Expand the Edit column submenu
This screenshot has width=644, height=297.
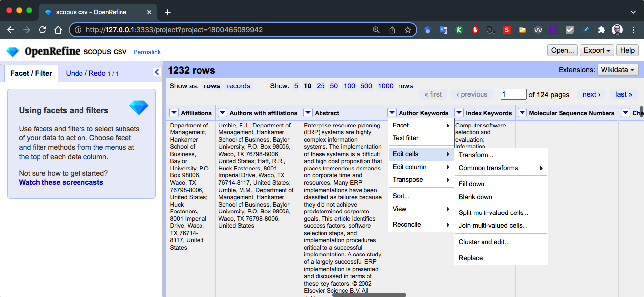[421, 167]
